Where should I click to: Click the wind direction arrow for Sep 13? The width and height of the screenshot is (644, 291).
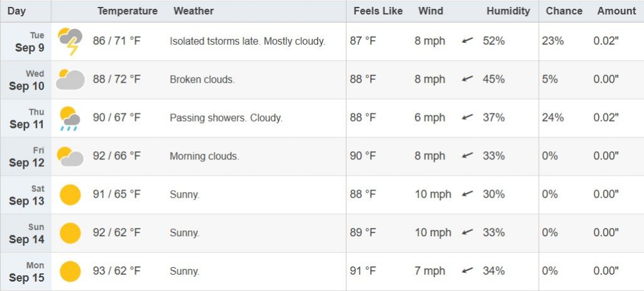(x=467, y=193)
